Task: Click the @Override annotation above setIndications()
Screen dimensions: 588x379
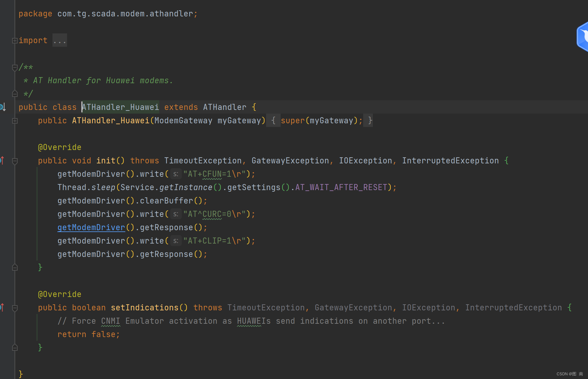Action: (60, 294)
